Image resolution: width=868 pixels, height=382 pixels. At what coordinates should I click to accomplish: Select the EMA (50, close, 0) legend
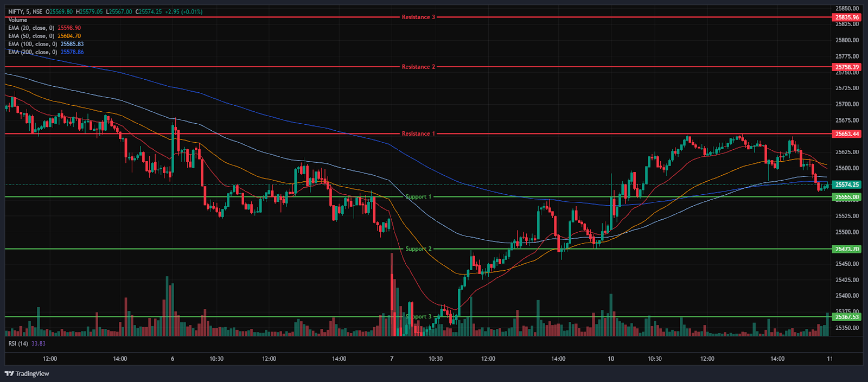tap(31, 36)
